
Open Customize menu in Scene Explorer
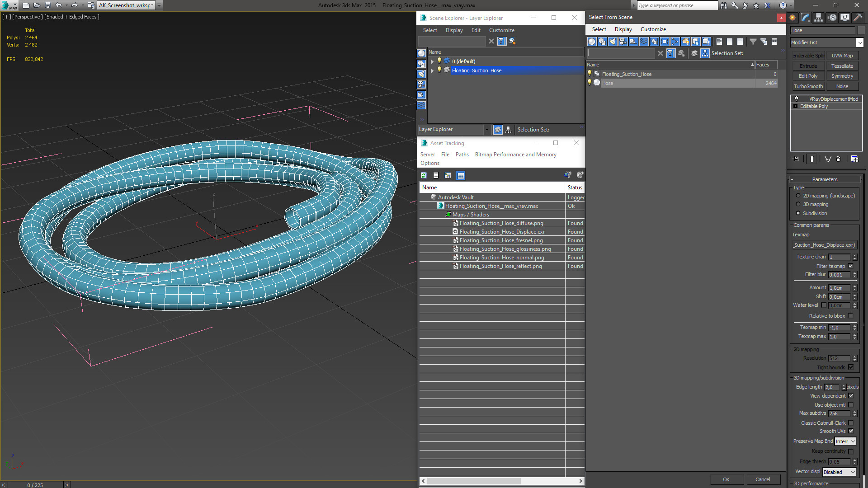501,30
